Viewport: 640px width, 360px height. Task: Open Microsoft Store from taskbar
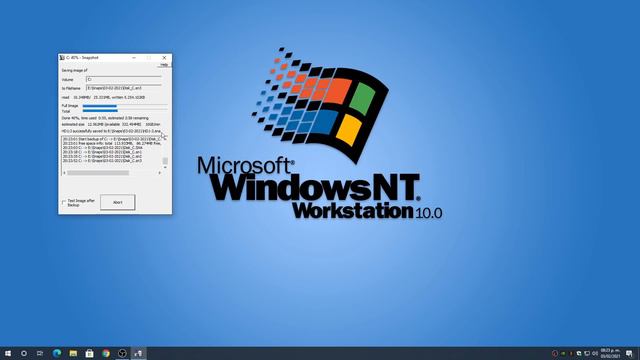tap(89, 353)
